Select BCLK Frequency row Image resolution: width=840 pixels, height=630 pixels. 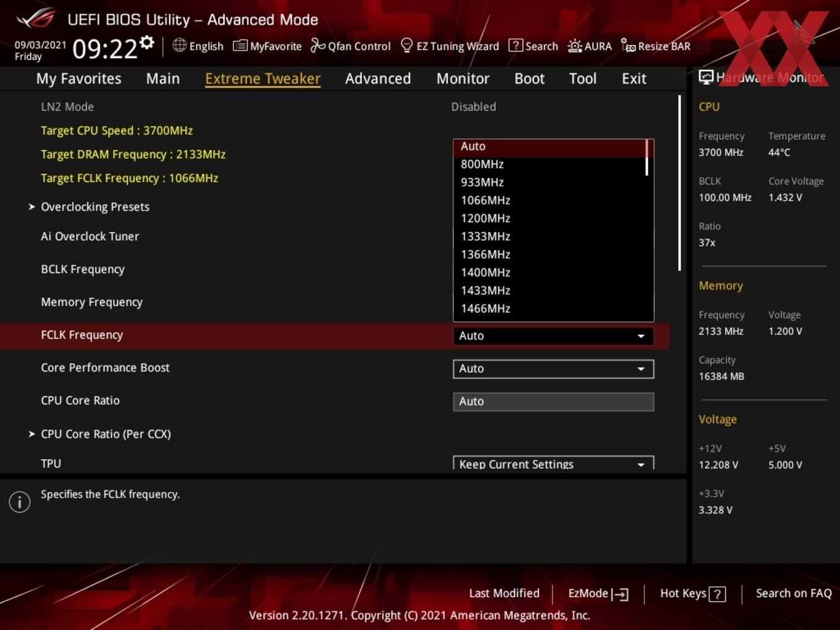tap(83, 269)
